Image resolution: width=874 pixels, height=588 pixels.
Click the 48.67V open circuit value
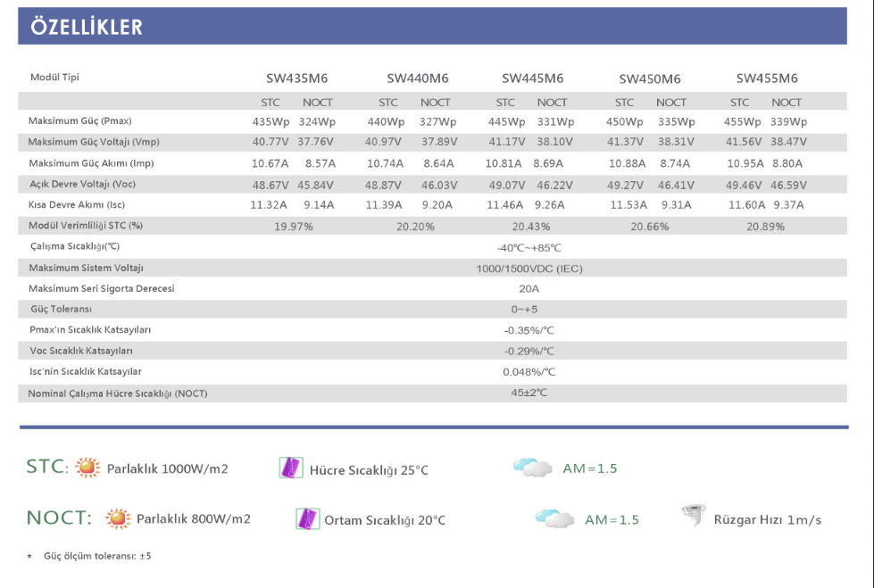271,185
